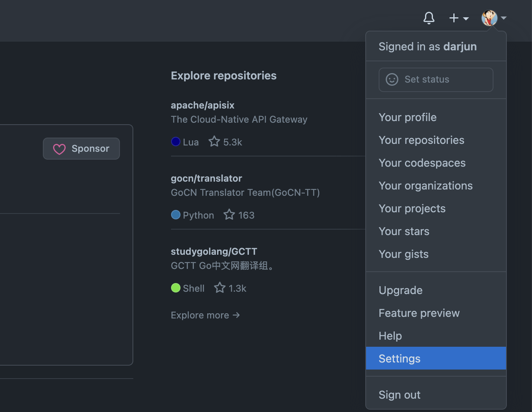The image size is (532, 412).
Task: Click the arrow icon after Explore more
Action: click(x=236, y=315)
